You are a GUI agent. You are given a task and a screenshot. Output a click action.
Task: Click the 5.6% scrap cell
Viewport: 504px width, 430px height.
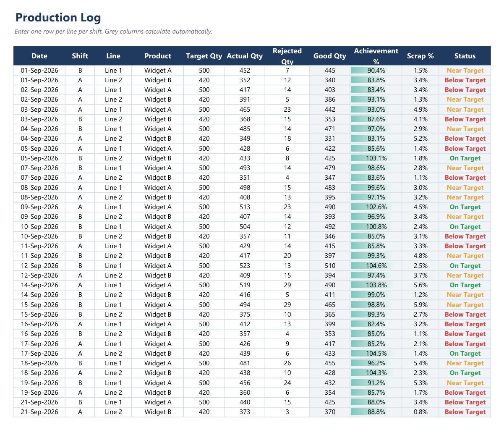point(420,285)
